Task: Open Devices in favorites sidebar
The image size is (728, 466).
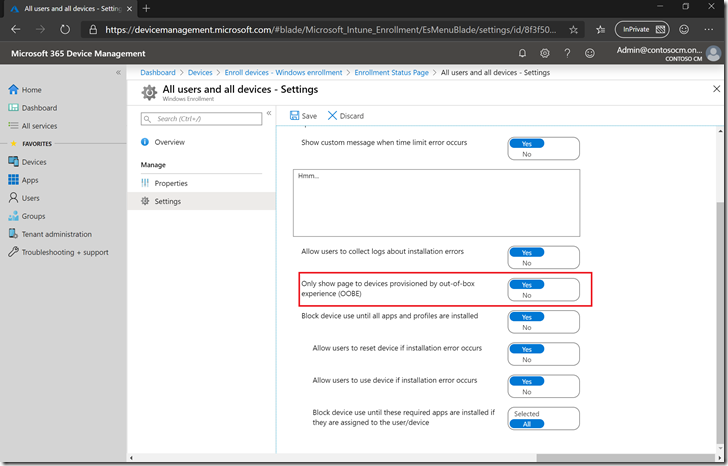Action: [x=34, y=162]
